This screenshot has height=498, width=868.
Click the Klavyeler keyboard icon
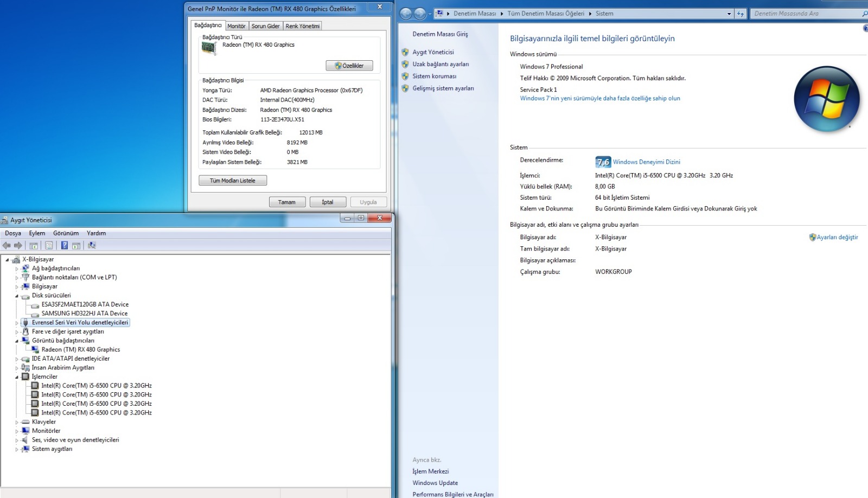pos(25,422)
